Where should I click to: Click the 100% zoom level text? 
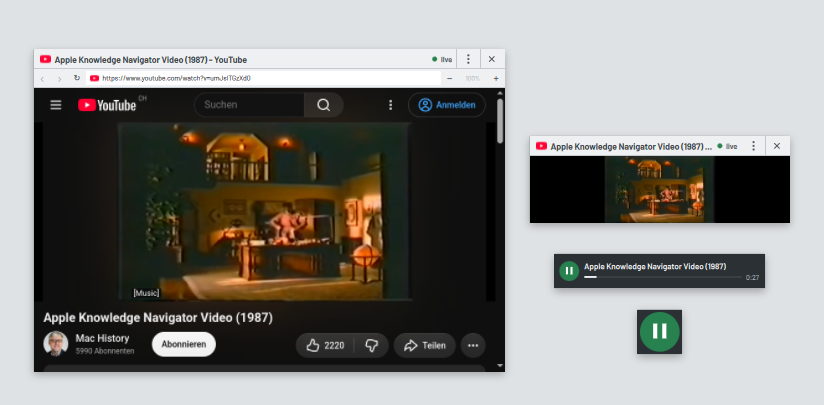click(472, 78)
